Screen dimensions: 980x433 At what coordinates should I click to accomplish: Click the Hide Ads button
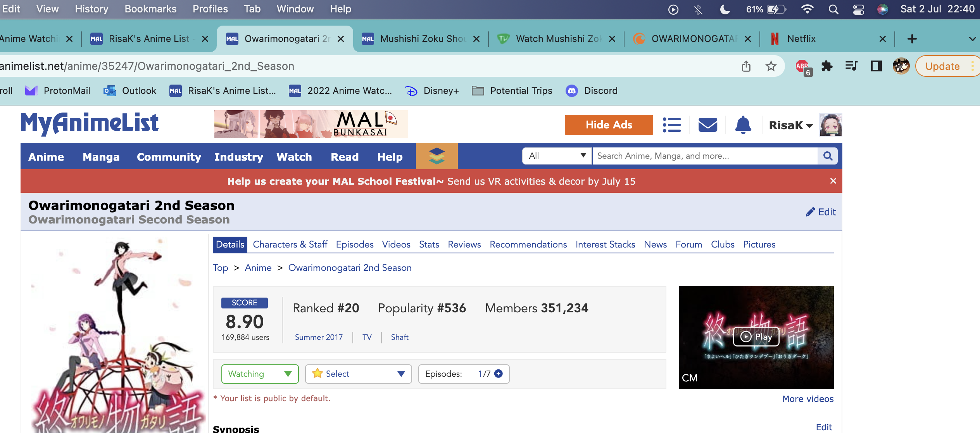pos(609,125)
